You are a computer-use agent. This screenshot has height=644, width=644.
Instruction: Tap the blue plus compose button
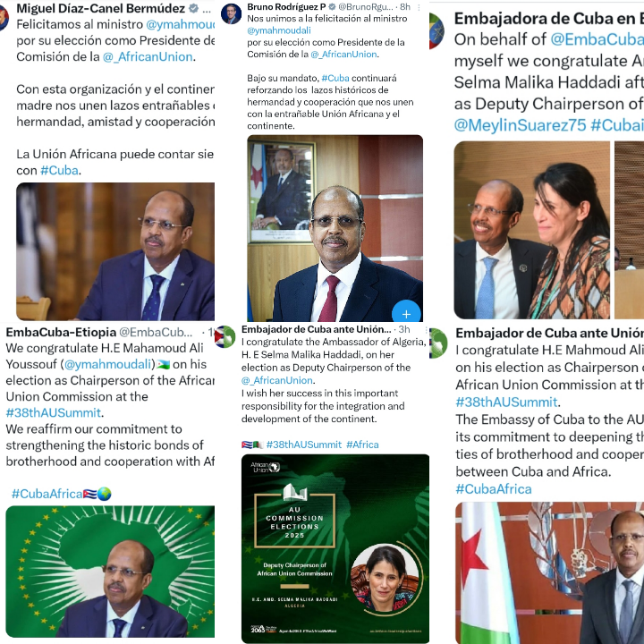pyautogui.click(x=406, y=314)
